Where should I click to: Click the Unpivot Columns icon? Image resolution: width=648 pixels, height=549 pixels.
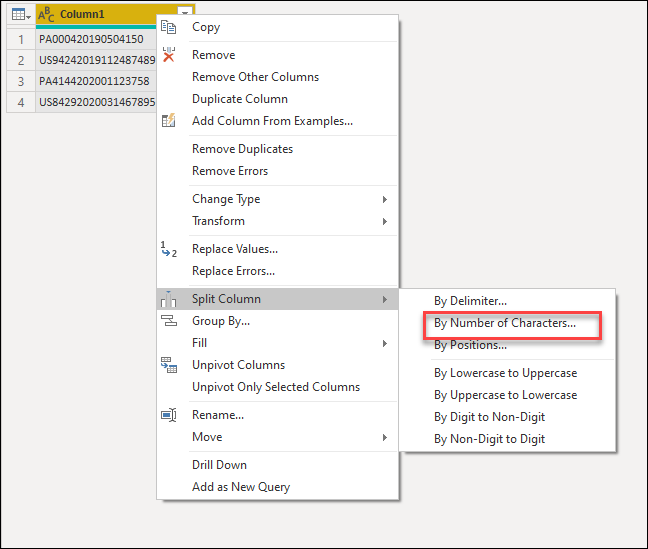click(169, 365)
